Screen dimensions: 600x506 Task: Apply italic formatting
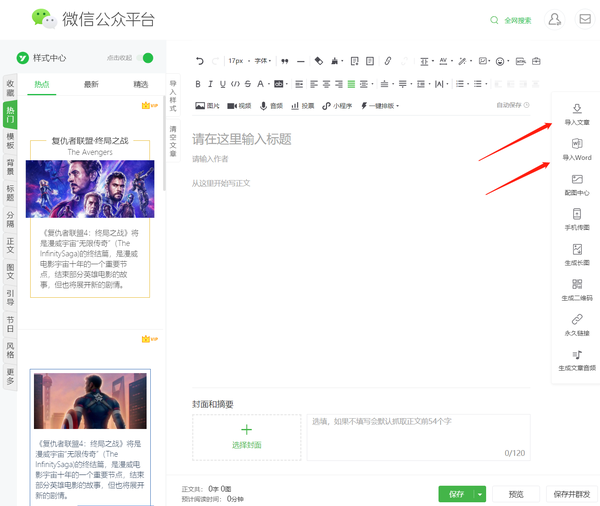pyautogui.click(x=210, y=84)
